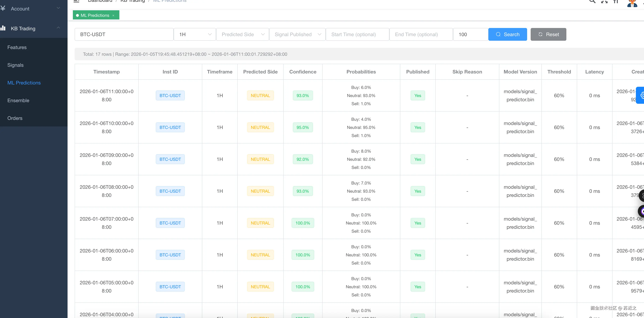644x318 pixels.
Task: Expand the Signal Published dropdown
Action: pos(297,34)
